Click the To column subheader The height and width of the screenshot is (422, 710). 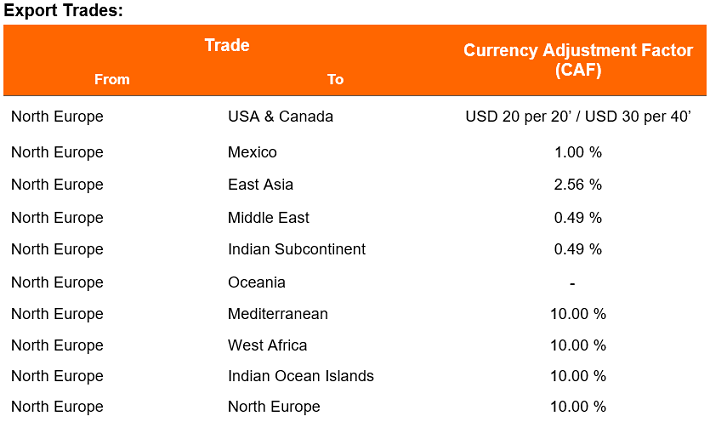[x=336, y=79]
